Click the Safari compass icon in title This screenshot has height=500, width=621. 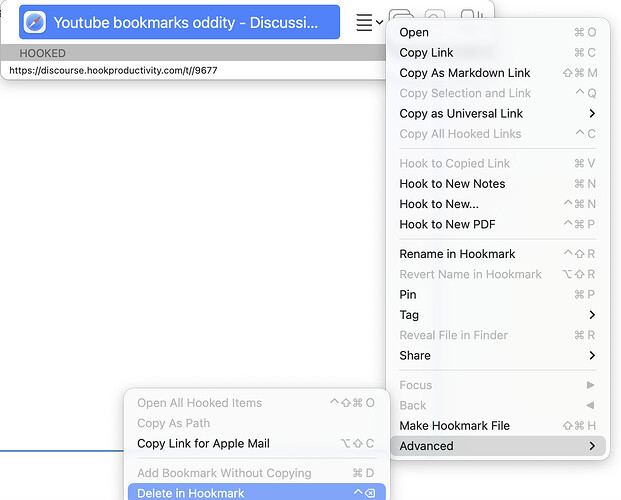coord(35,22)
